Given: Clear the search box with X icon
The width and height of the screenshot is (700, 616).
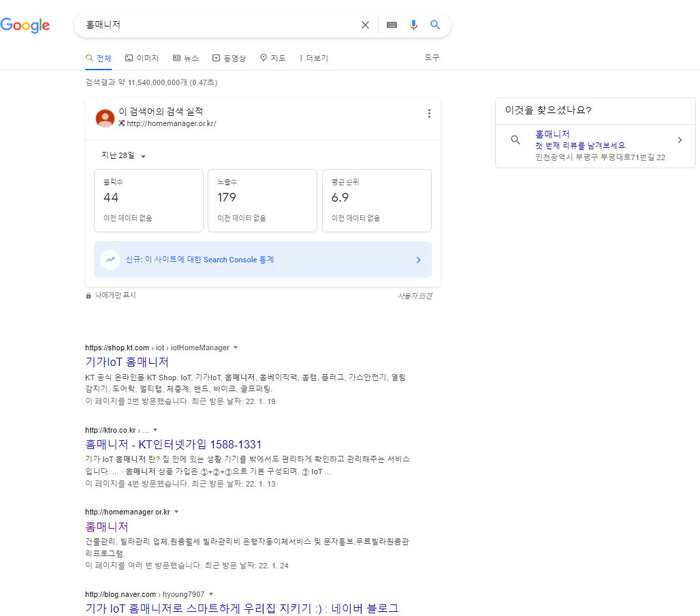Looking at the screenshot, I should (365, 25).
